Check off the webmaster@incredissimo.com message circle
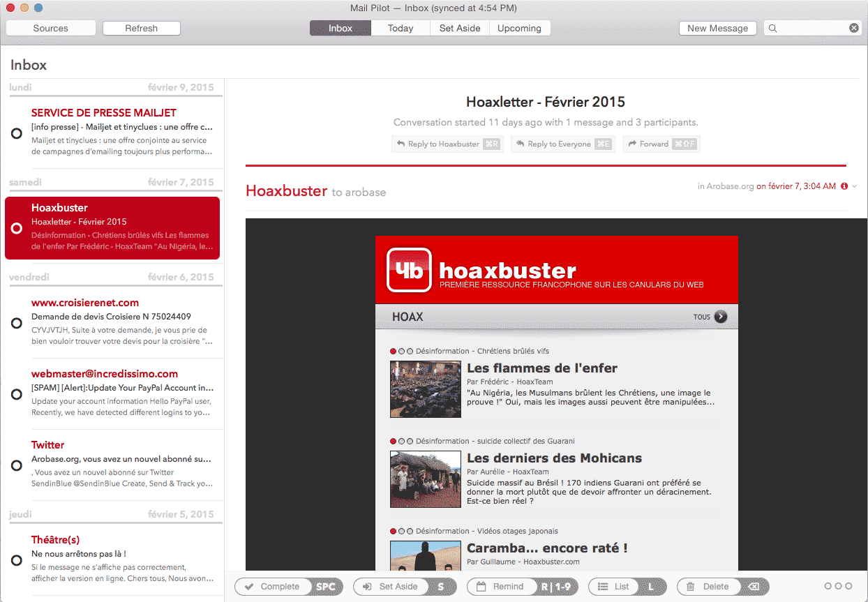The image size is (868, 602). 17,394
